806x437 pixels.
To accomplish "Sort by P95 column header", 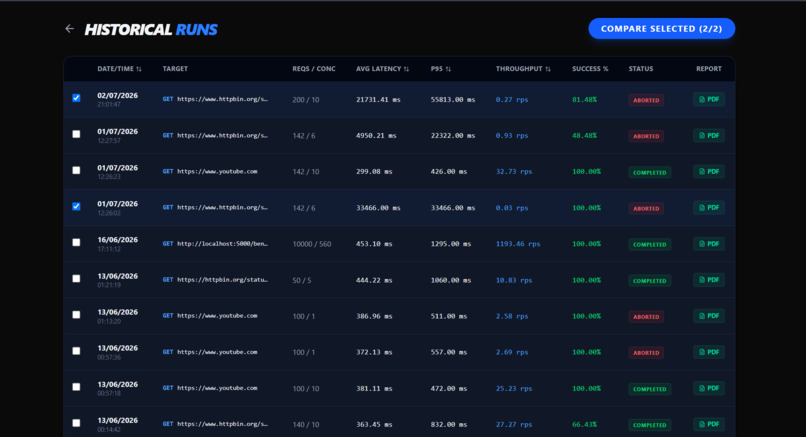I will click(441, 69).
